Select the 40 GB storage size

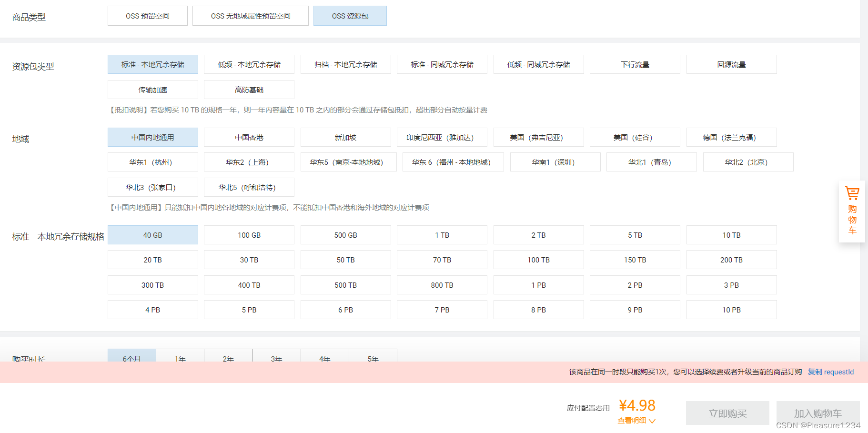click(x=153, y=235)
